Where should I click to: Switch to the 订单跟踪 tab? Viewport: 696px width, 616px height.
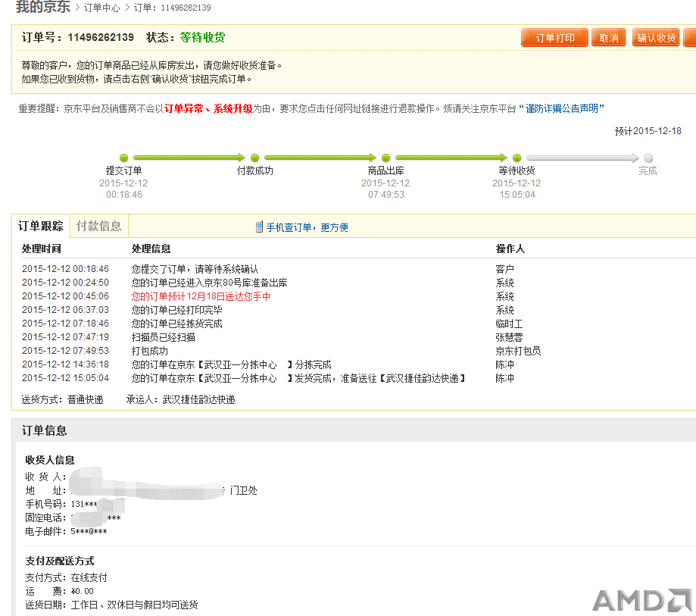pyautogui.click(x=41, y=226)
